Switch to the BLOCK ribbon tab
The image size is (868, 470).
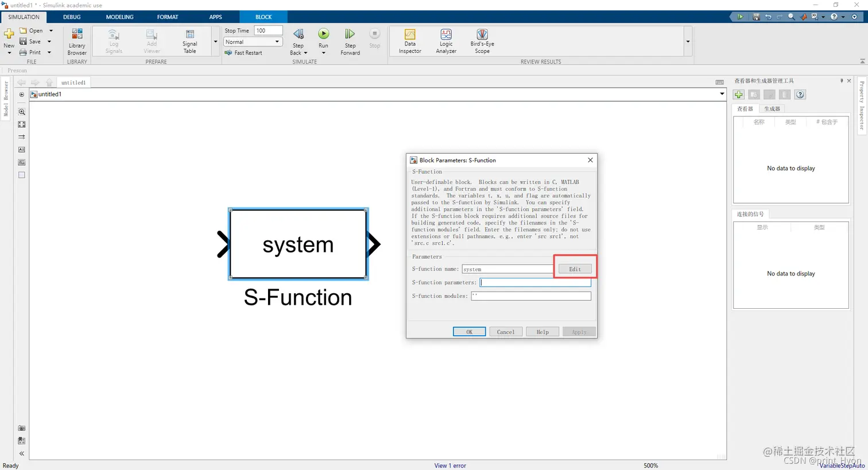263,17
